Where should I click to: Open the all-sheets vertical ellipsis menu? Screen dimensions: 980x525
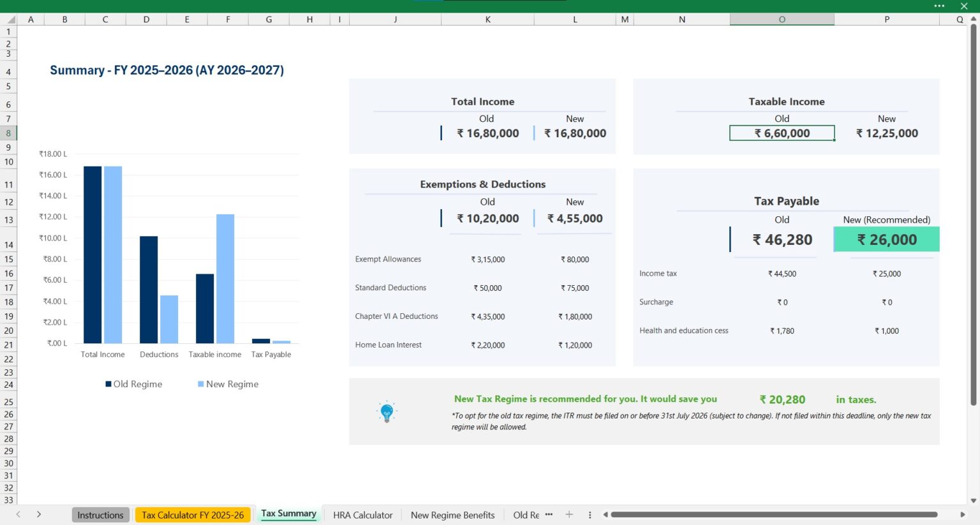coord(589,514)
